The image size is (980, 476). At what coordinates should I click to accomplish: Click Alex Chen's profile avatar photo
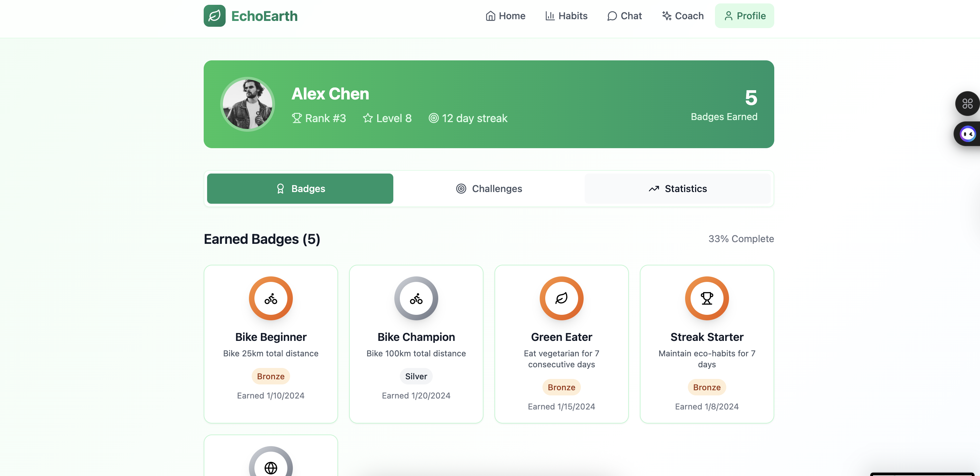coord(247,104)
